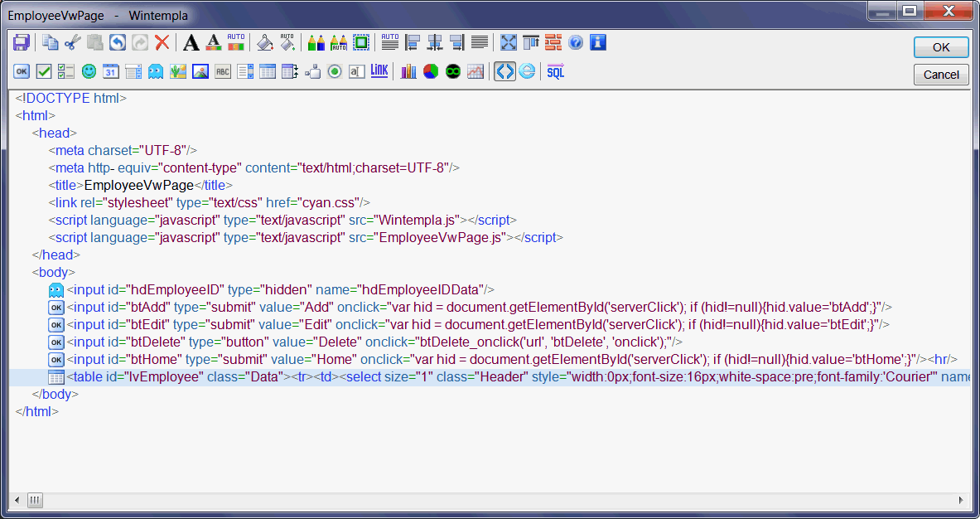
Task: Insert a calendar date control
Action: point(111,72)
